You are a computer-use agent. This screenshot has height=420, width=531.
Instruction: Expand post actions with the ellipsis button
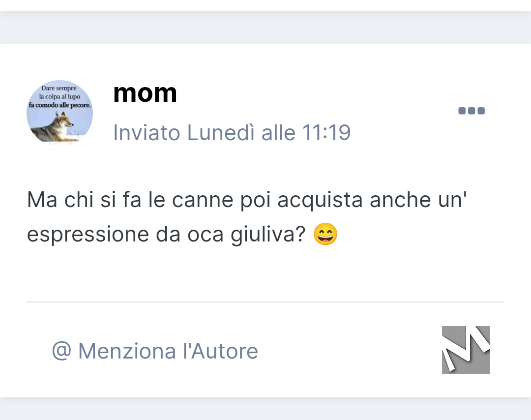tap(472, 111)
